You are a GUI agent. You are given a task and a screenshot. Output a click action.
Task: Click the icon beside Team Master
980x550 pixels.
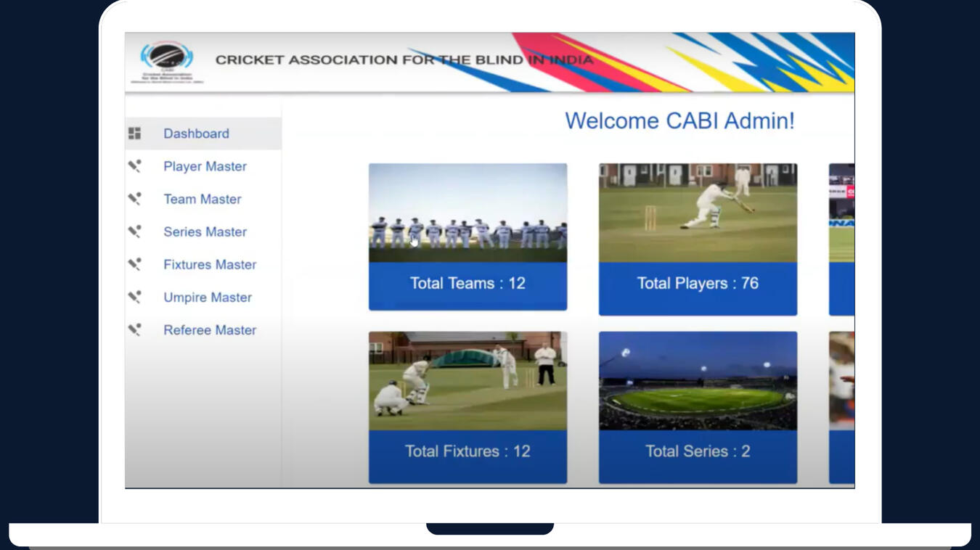coord(135,199)
